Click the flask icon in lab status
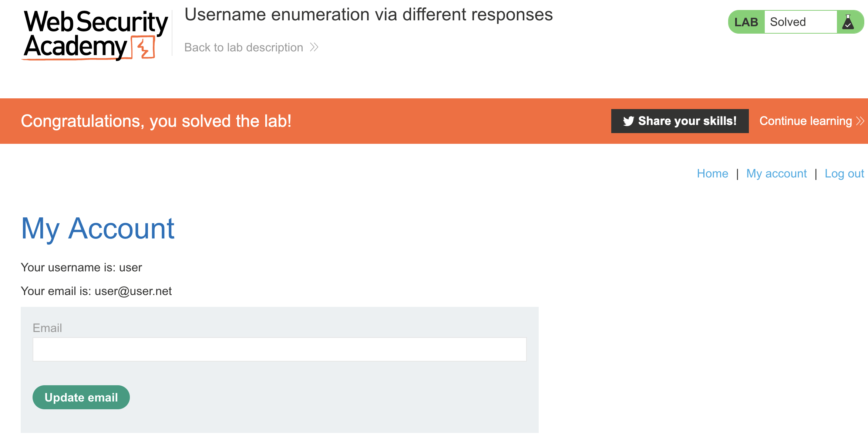 (x=848, y=22)
